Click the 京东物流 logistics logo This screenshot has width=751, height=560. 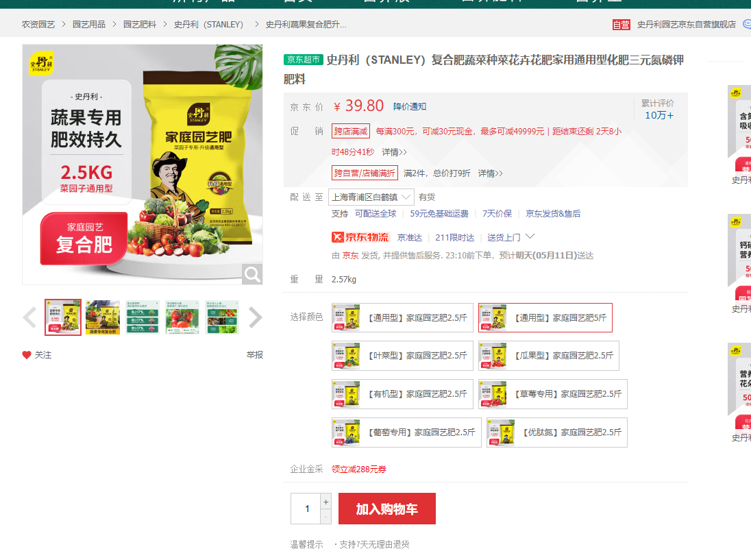tap(360, 237)
